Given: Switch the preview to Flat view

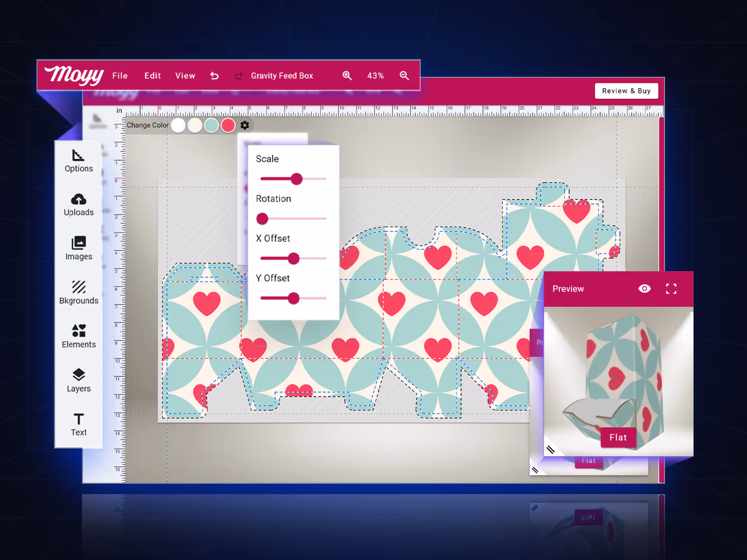Looking at the screenshot, I should (x=618, y=437).
